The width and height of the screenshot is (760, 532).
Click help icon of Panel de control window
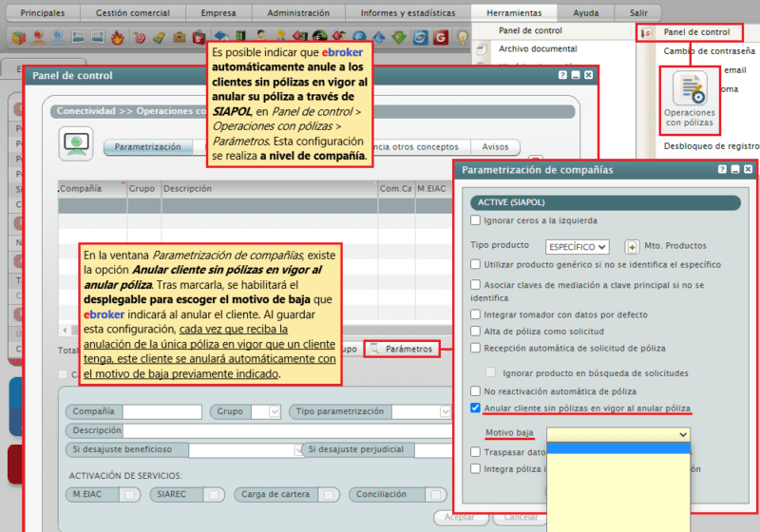click(562, 75)
